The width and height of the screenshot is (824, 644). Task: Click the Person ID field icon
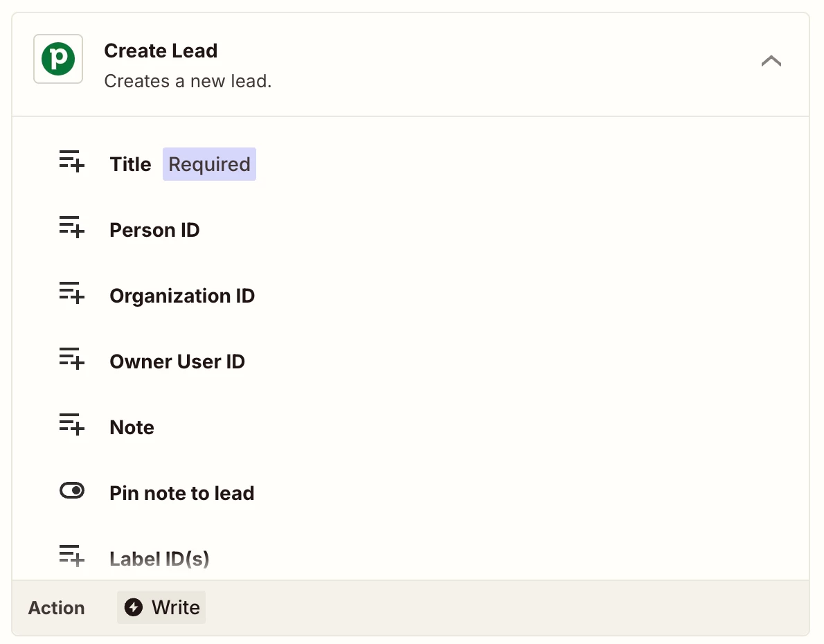coord(71,227)
